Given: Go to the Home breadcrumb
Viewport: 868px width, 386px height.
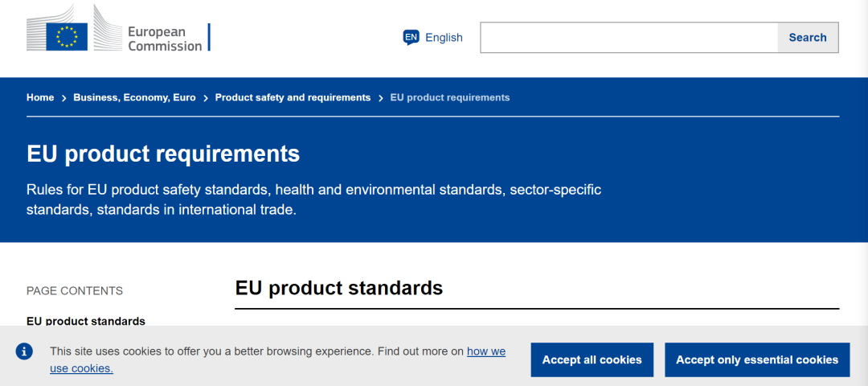Looking at the screenshot, I should point(40,97).
